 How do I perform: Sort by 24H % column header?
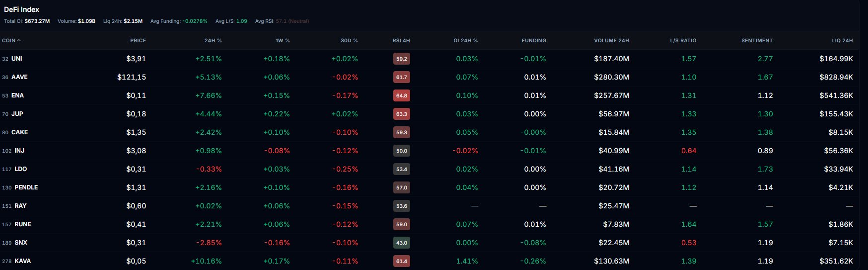click(x=213, y=40)
